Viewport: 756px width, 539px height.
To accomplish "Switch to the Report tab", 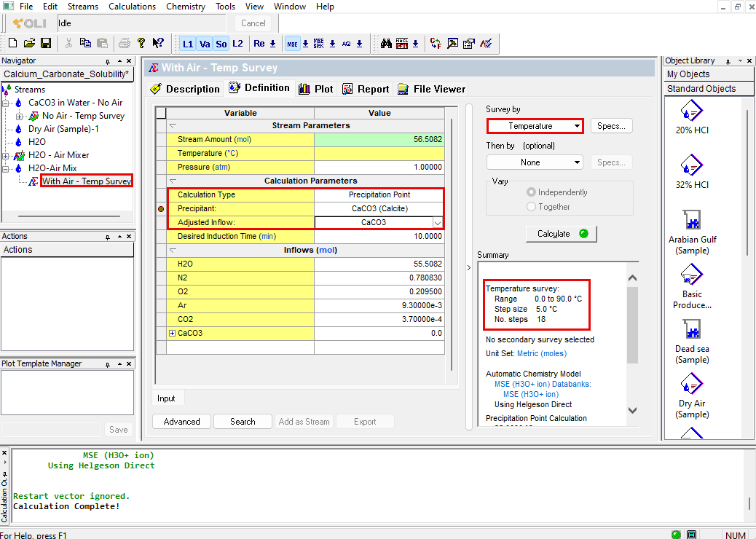I will pyautogui.click(x=366, y=89).
